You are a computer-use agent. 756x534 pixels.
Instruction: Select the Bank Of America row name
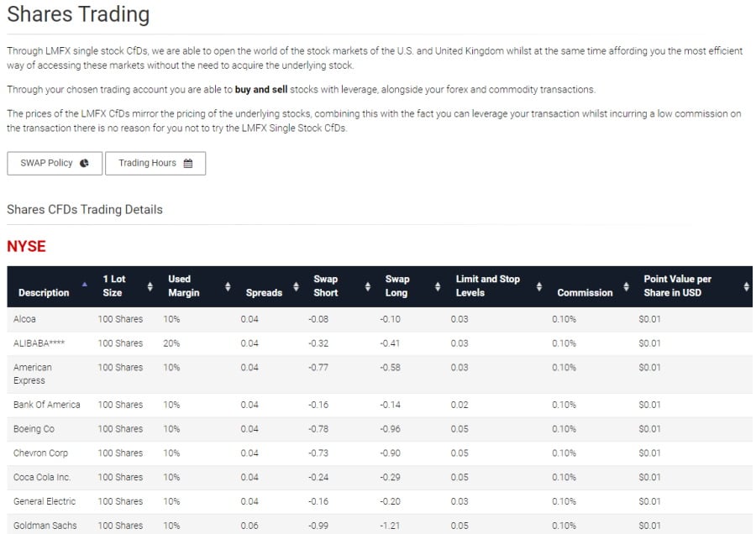coord(47,405)
